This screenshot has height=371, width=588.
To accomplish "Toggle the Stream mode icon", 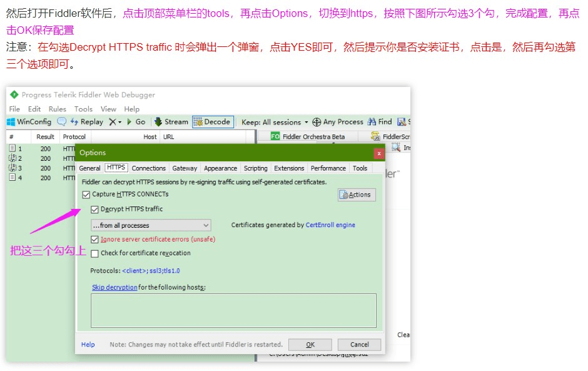I will (159, 122).
